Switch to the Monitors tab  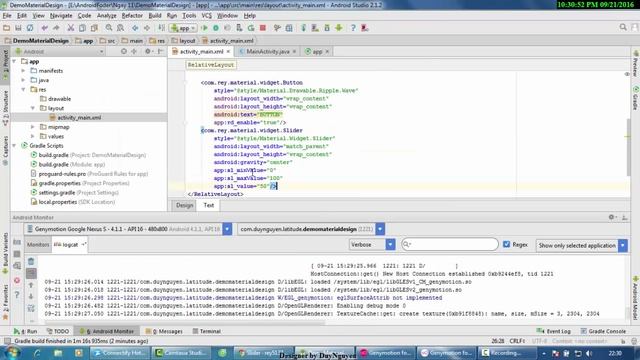[x=38, y=244]
